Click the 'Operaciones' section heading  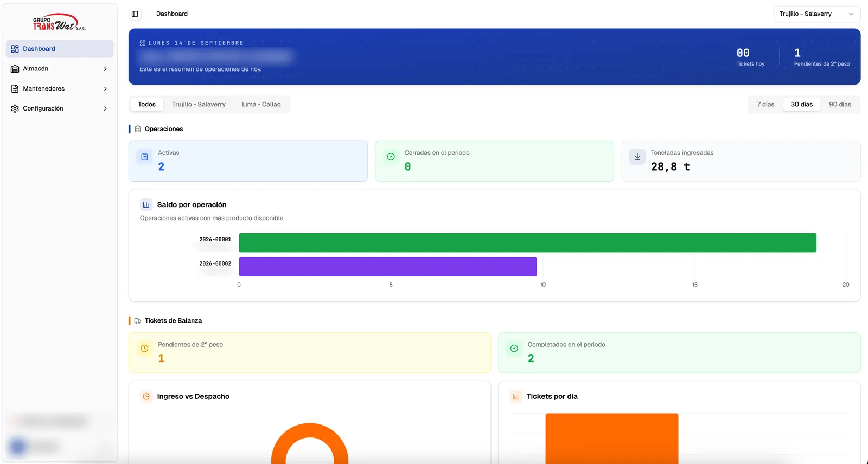[x=164, y=129]
